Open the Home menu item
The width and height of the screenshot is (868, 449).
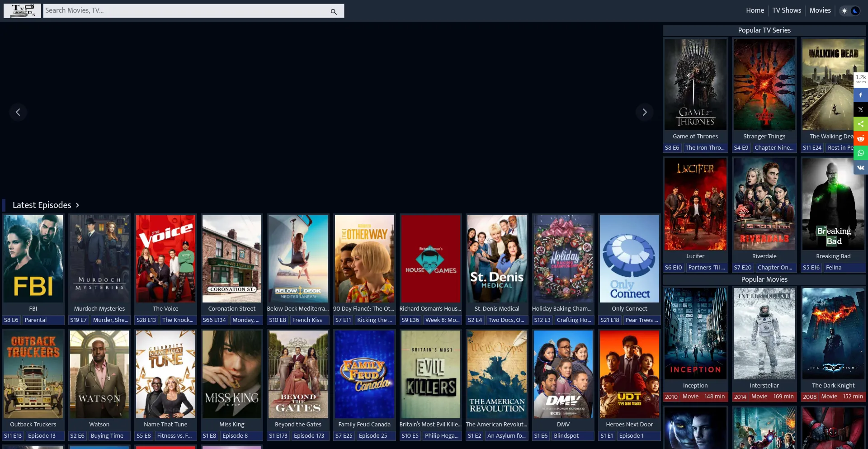(x=755, y=10)
